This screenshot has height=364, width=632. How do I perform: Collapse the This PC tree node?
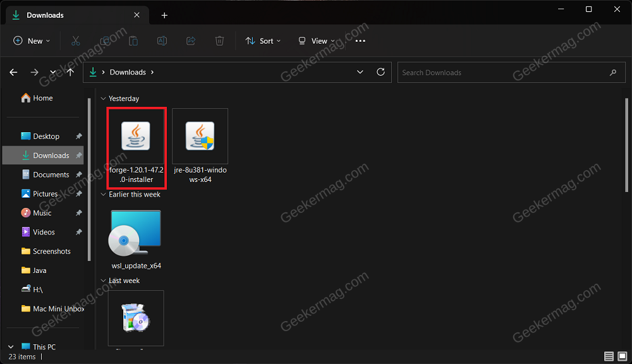click(x=11, y=347)
